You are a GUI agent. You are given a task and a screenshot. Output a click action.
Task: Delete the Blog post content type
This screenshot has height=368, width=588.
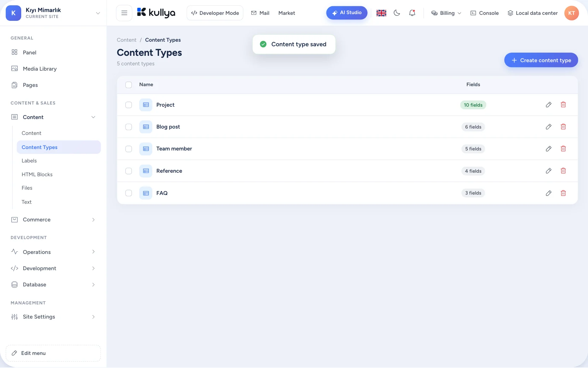tap(563, 127)
